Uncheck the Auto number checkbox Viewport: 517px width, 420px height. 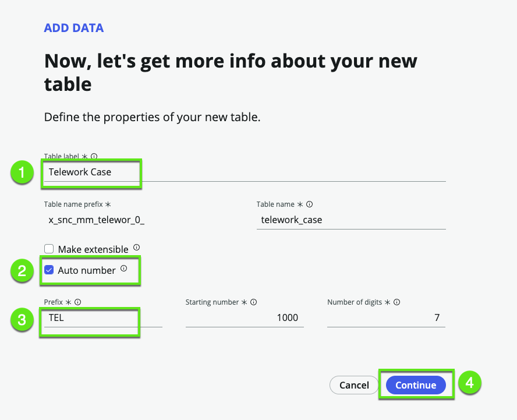coord(49,270)
